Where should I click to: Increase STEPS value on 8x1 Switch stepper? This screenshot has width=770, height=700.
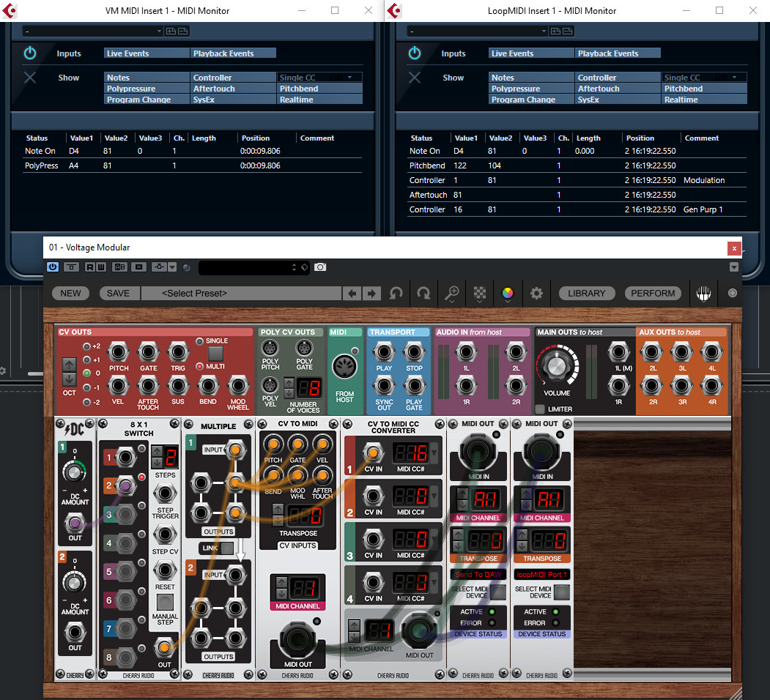click(x=157, y=451)
